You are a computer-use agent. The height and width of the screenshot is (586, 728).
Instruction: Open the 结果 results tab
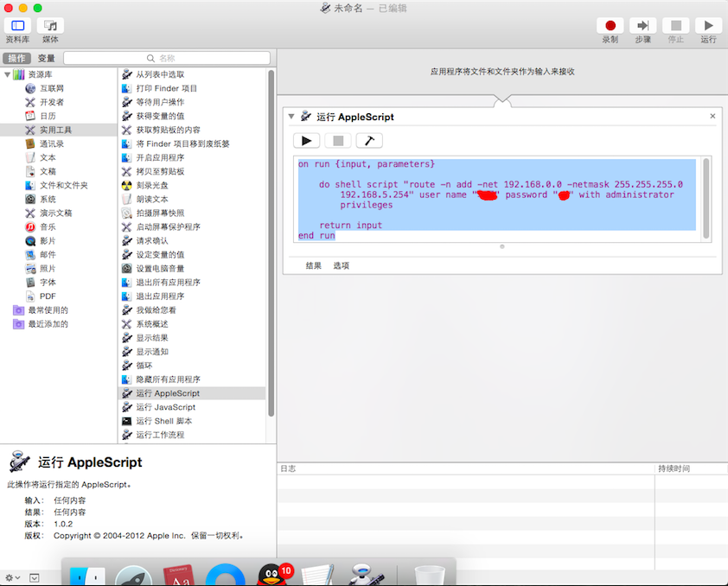pos(313,265)
